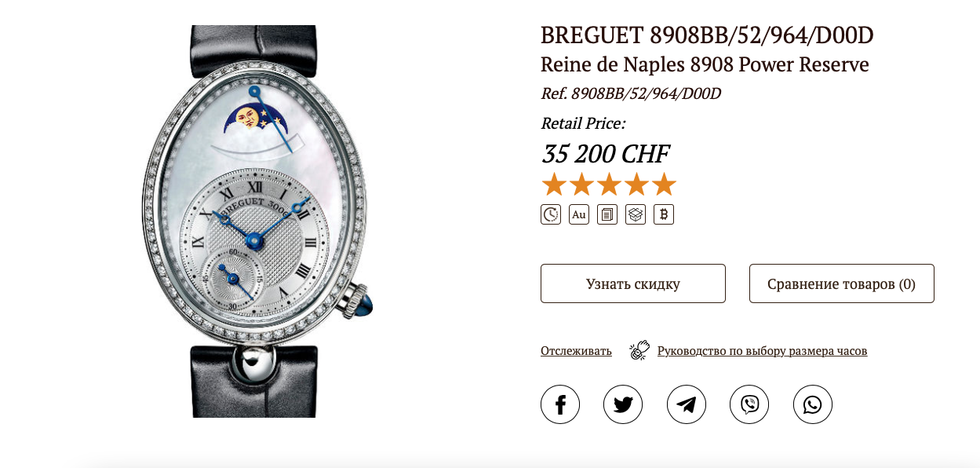
Task: Rate with the first orange star
Action: pyautogui.click(x=554, y=185)
